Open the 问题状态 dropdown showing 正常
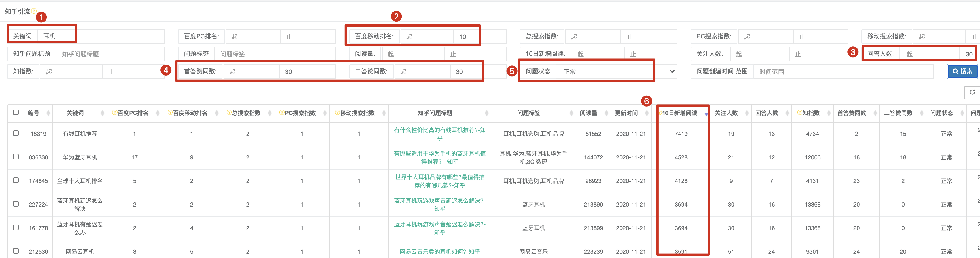The width and height of the screenshot is (980, 258). (x=617, y=72)
